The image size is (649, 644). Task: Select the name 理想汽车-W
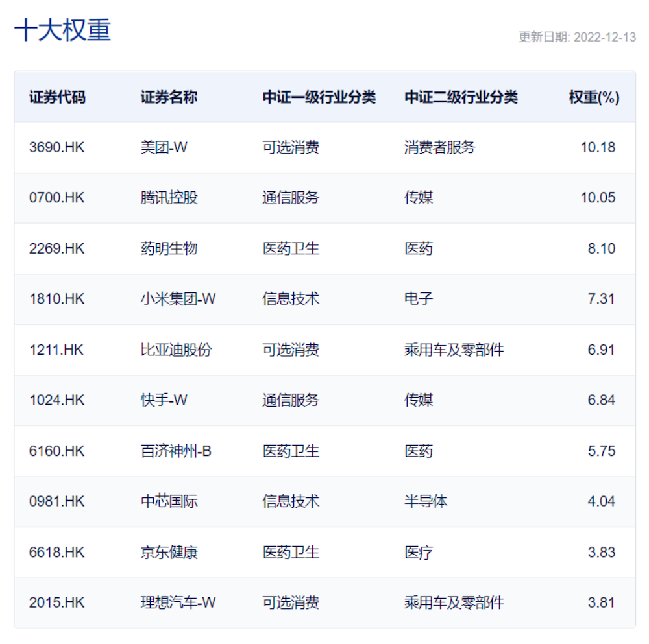point(178,602)
